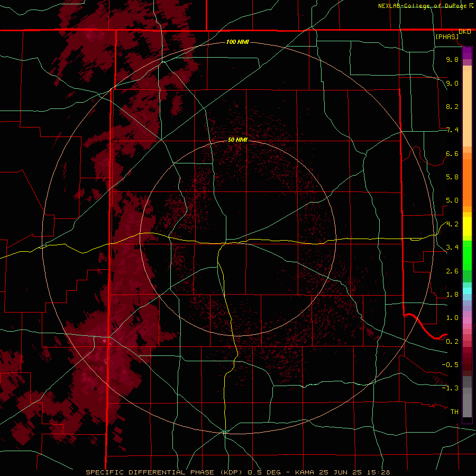
Task: Click the 8.2 value on color scale
Action: pos(452,106)
